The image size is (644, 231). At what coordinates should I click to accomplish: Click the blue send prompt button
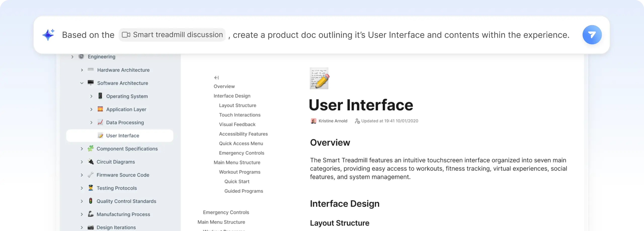coord(592,35)
